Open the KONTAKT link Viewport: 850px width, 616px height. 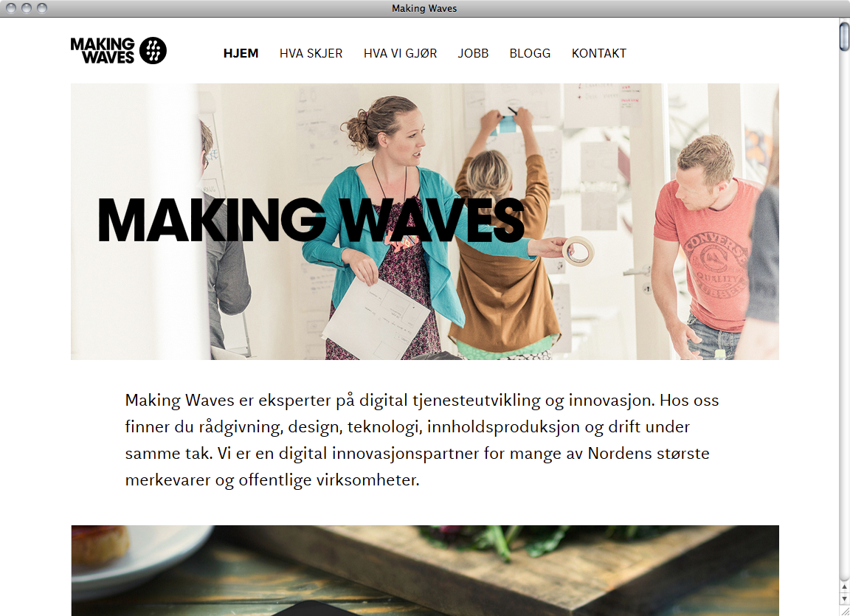point(598,53)
